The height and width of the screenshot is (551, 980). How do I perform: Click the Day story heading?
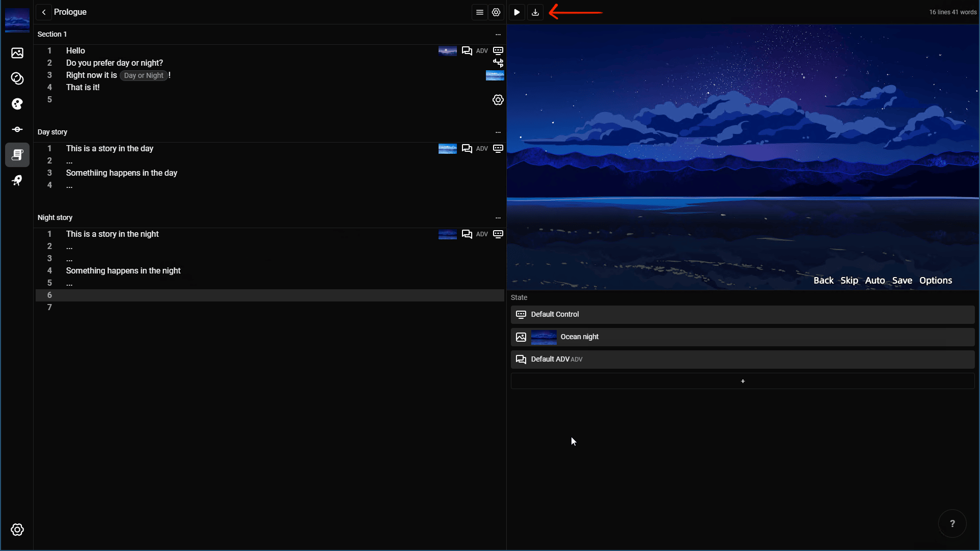52,132
